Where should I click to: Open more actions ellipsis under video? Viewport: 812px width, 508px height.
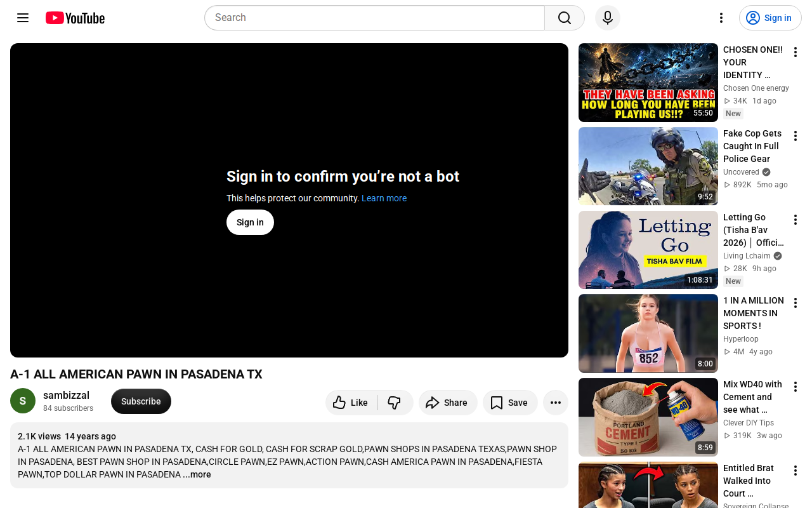pyautogui.click(x=556, y=403)
